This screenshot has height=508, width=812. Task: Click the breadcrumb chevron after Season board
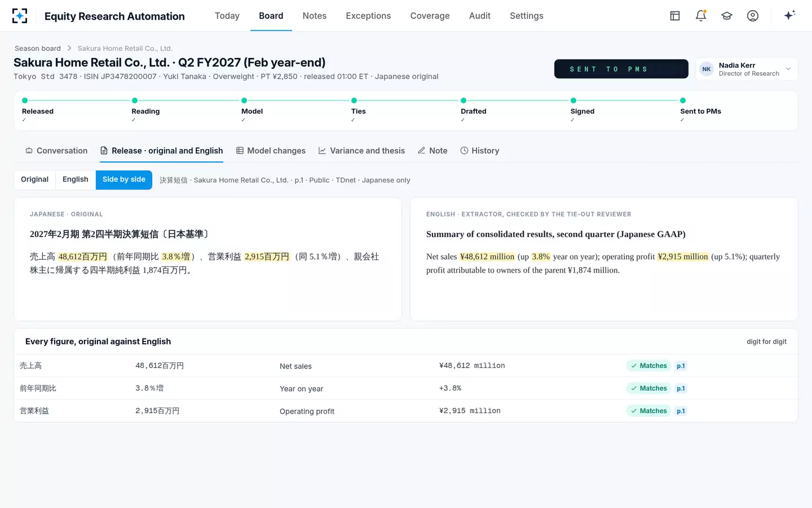[x=69, y=49]
